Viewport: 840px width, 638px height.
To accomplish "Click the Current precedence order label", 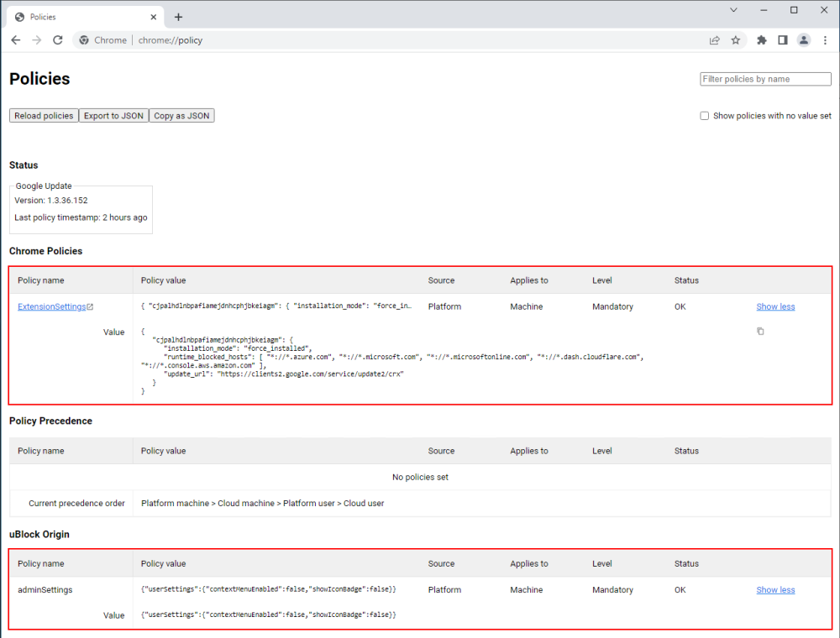I will (76, 503).
